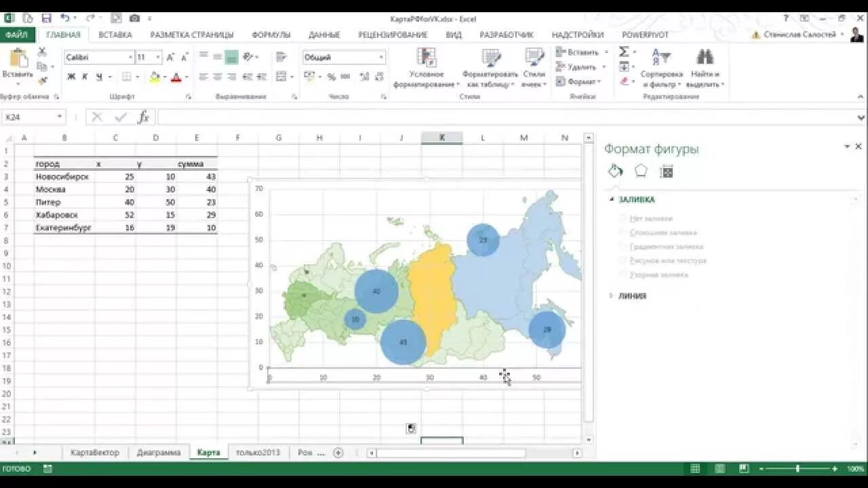The image size is (868, 488).
Task: Click the Undo arrow in quick access toolbar
Action: point(65,18)
